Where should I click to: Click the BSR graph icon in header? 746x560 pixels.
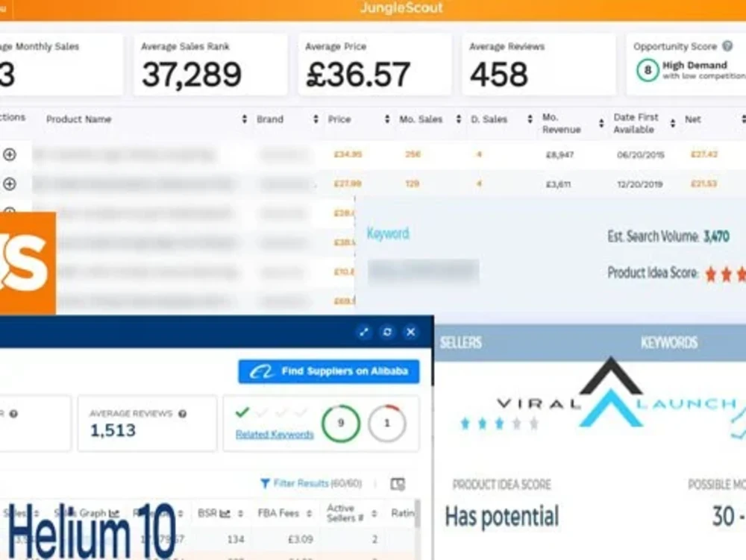(x=225, y=514)
